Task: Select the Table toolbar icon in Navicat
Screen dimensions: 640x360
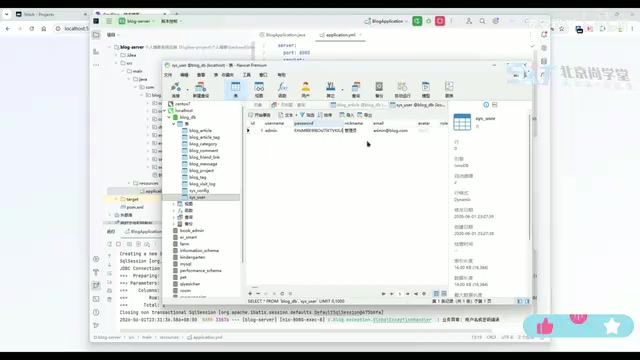Action: pos(236,89)
